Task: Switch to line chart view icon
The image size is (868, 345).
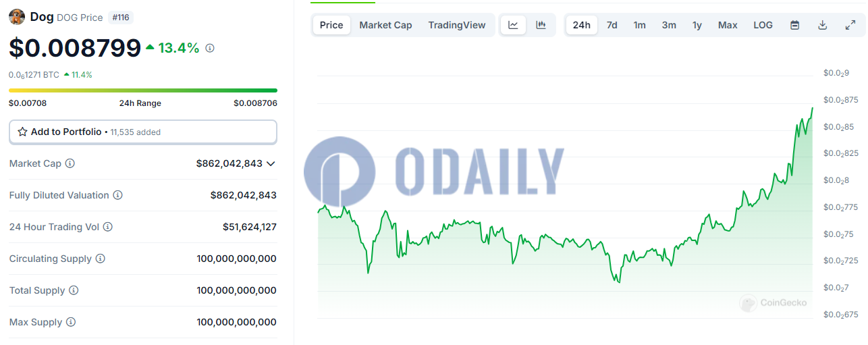Action: 513,25
